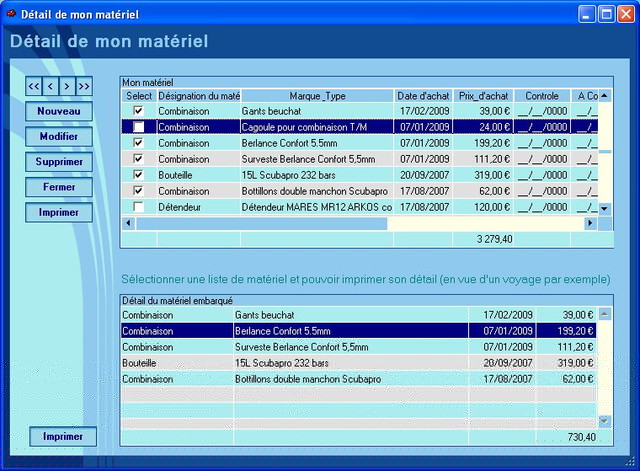640x471 pixels.
Task: Select 'Cagoule pour combinaison T/M' cell
Action: pyautogui.click(x=317, y=127)
